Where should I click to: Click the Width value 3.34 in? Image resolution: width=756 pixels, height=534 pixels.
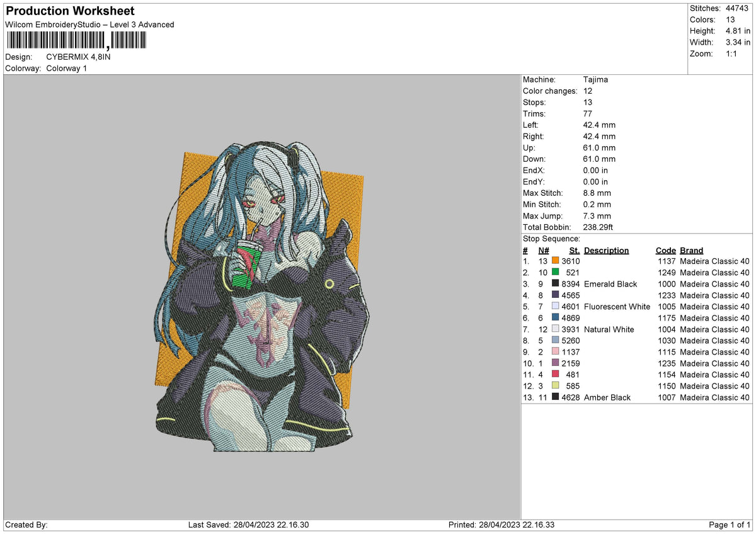tap(738, 42)
